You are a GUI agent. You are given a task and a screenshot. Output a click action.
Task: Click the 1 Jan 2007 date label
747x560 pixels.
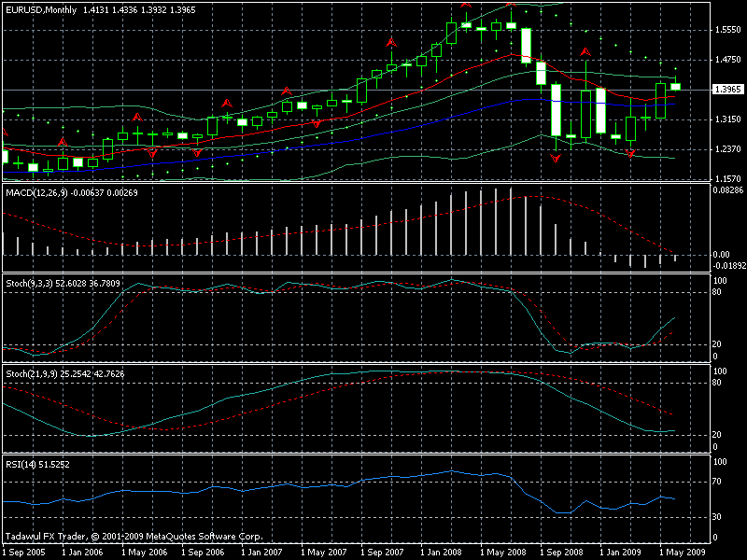pyautogui.click(x=262, y=553)
